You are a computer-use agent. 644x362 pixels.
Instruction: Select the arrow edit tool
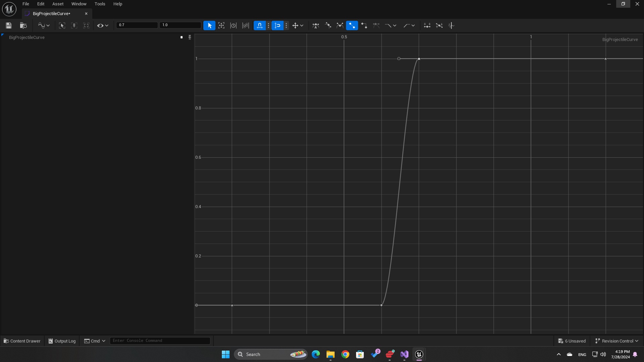[x=209, y=25]
